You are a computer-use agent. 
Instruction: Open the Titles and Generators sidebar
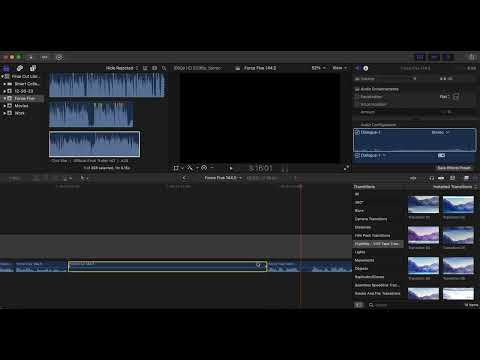point(33,68)
